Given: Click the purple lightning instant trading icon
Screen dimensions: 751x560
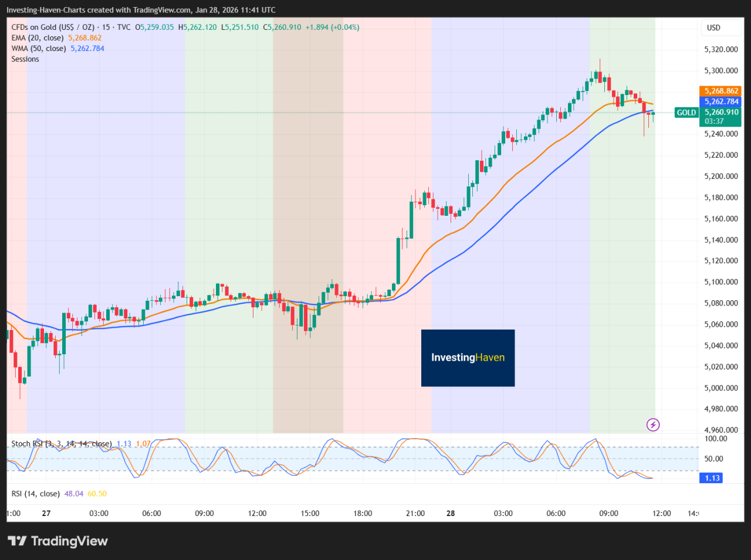Looking at the screenshot, I should [653, 425].
